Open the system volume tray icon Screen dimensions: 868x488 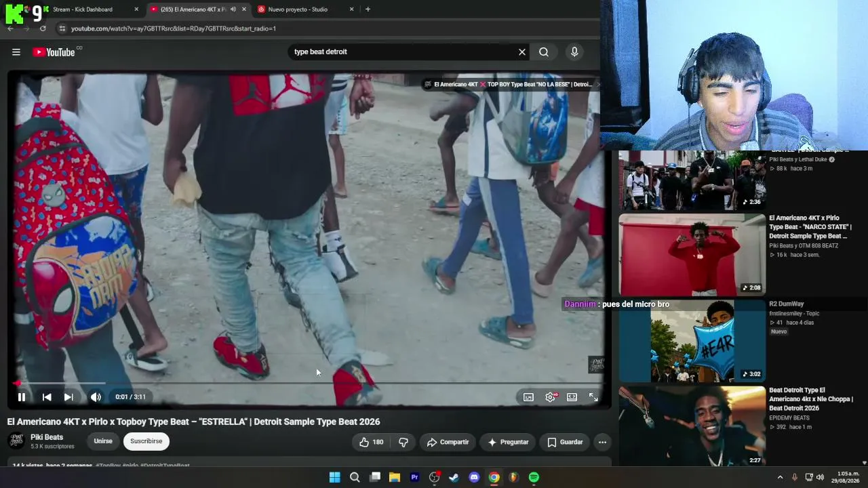pos(820,477)
